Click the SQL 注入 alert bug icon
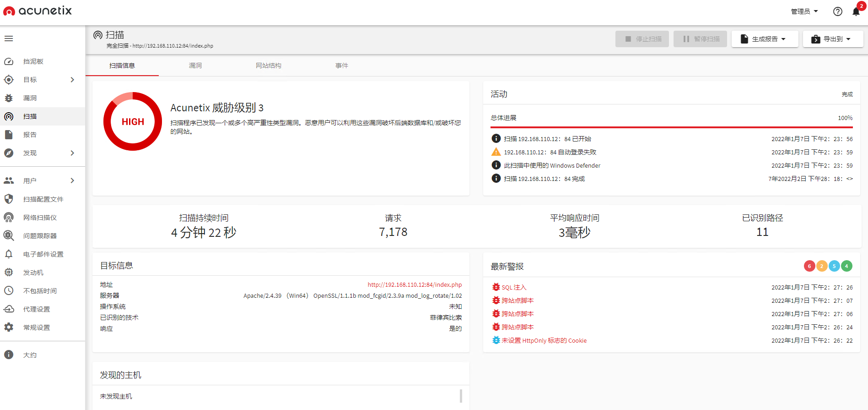868x410 pixels. pos(496,287)
